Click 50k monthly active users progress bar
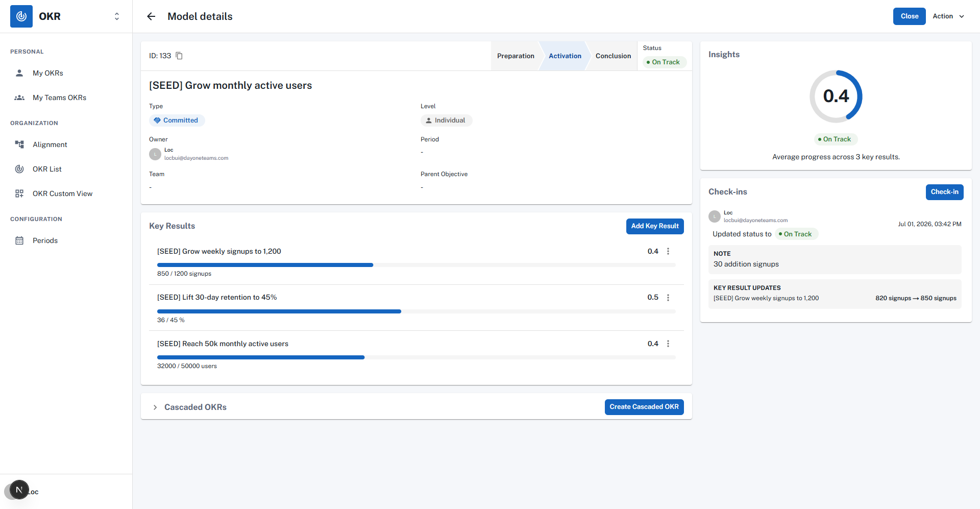This screenshot has width=980, height=509. click(416, 357)
